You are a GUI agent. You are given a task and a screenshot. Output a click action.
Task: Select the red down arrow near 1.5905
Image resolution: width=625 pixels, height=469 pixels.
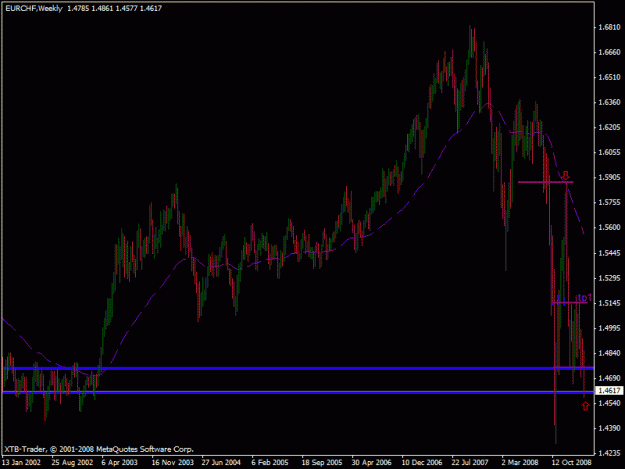coord(566,175)
